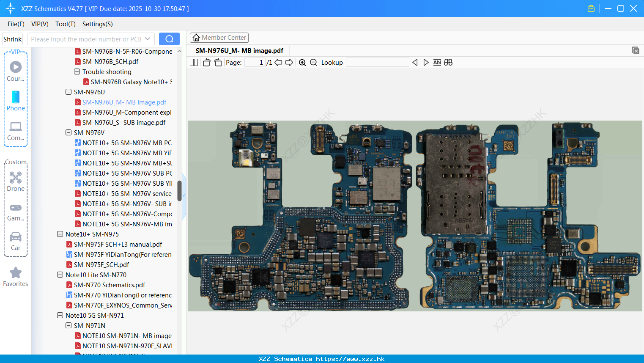Viewport: 644px width, 363px height.
Task: Open SM-N975F YiDianTong file
Action: coord(119,254)
